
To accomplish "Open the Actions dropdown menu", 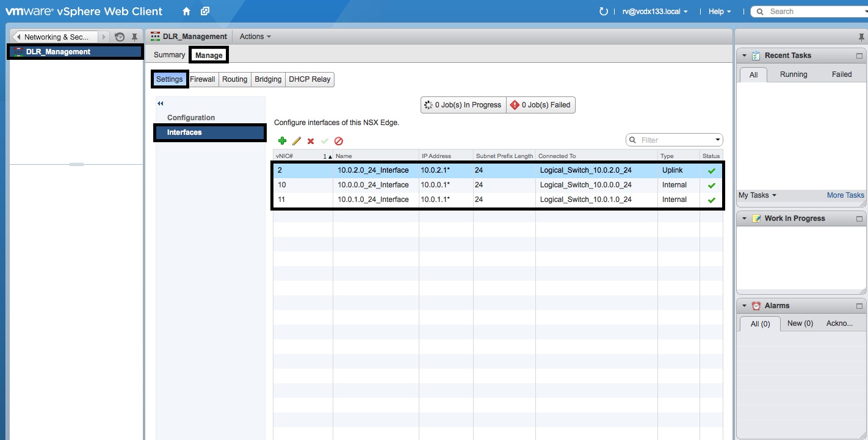I will (255, 37).
